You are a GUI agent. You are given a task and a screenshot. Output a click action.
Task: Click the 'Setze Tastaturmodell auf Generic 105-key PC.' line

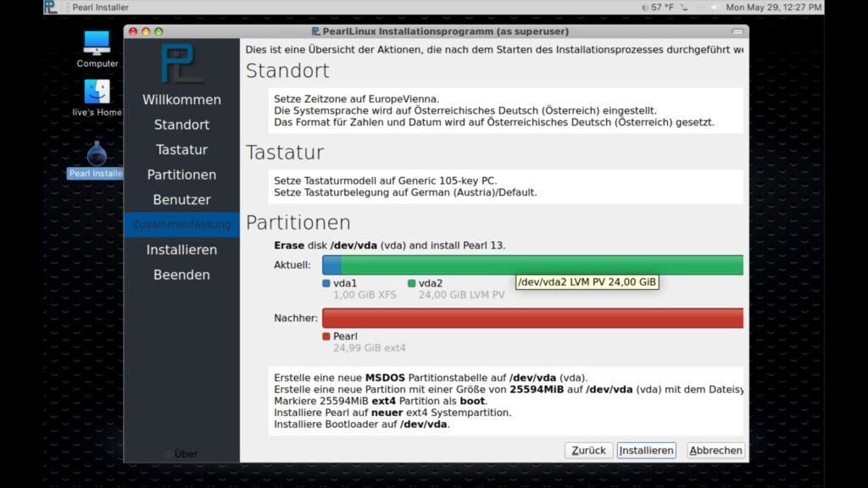[x=386, y=180]
